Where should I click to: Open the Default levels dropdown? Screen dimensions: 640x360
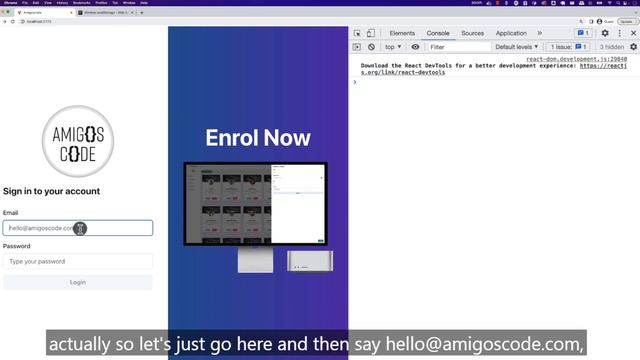517,47
